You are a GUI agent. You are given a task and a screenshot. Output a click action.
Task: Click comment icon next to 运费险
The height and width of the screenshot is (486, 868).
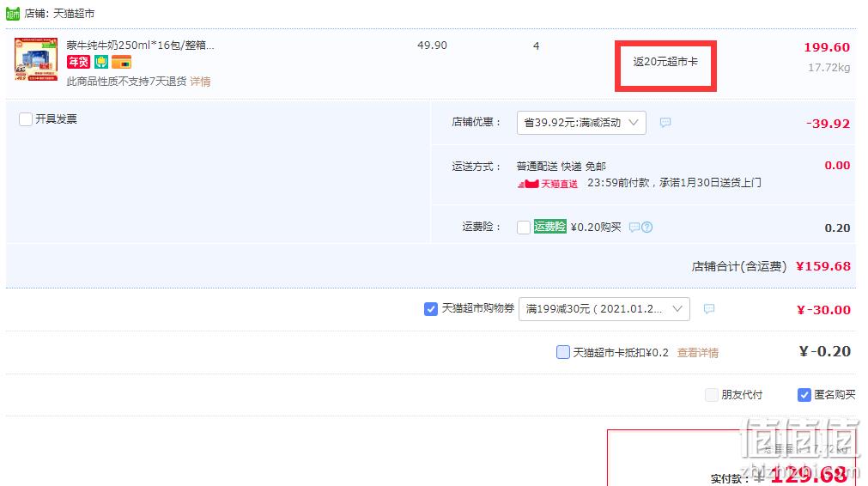click(634, 227)
